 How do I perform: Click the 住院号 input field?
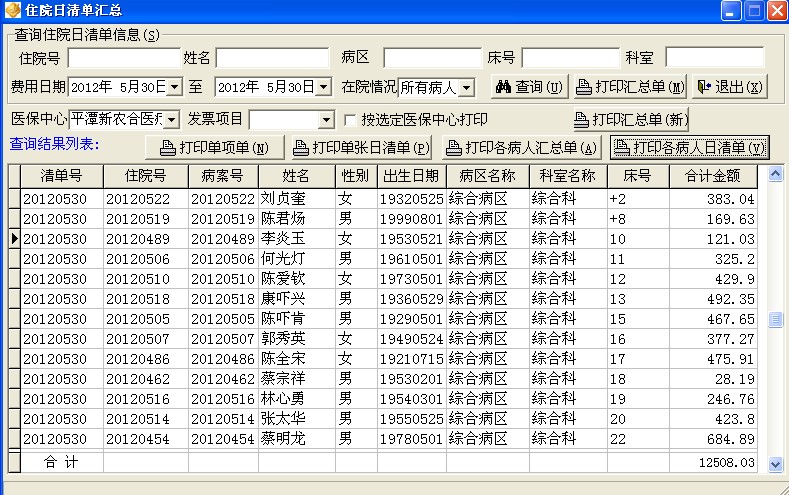point(124,58)
